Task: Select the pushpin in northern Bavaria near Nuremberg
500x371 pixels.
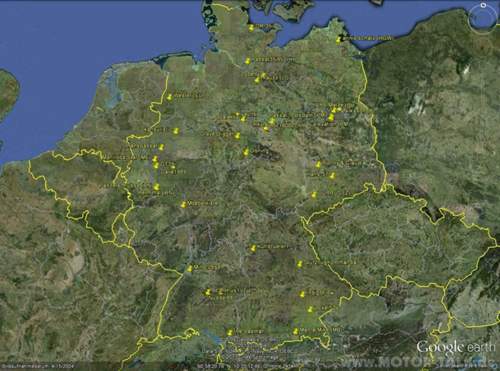Action: [x=253, y=248]
